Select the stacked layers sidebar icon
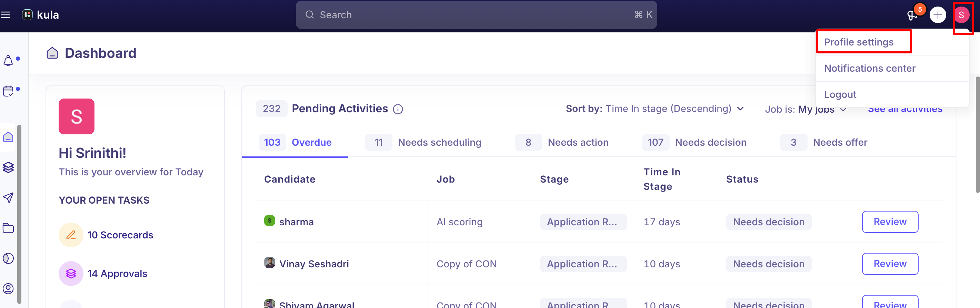Screen dimensions: 980x308 point(8,167)
